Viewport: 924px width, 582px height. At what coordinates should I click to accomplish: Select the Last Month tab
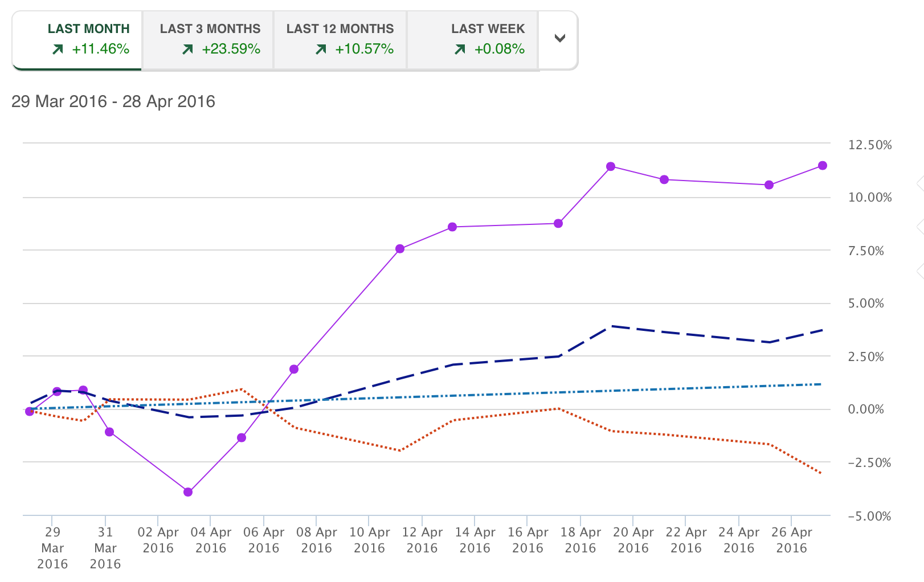pos(77,39)
